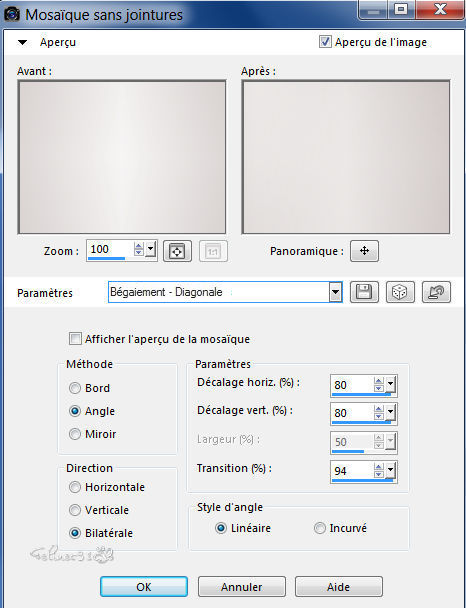
Task: Click Transition slider arrow button
Action: tap(390, 470)
